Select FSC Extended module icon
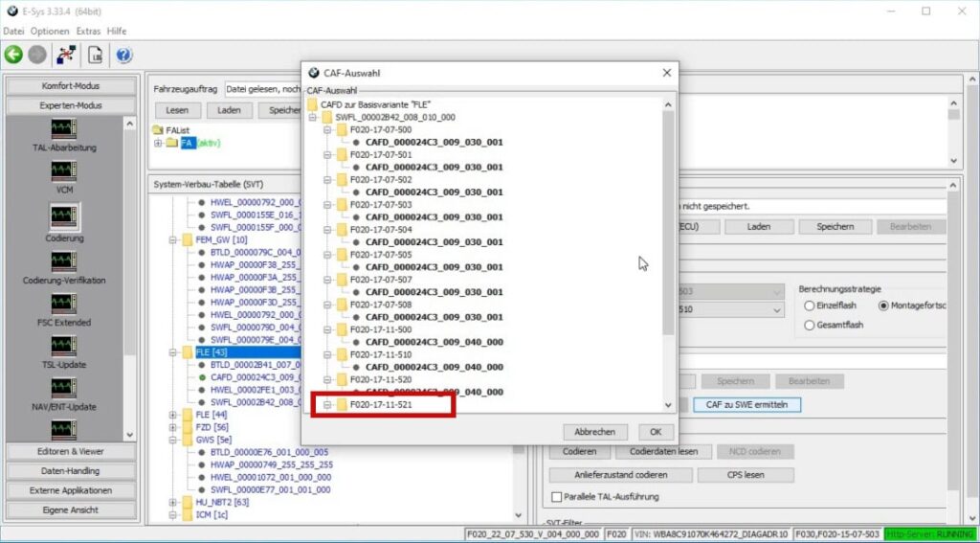This screenshot has width=980, height=543. point(63,305)
